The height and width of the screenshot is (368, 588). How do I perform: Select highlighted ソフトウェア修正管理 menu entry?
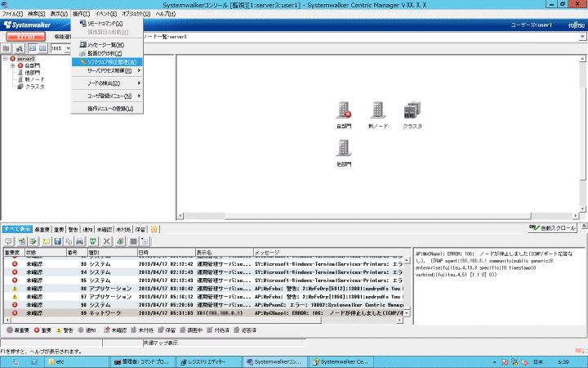click(107, 62)
